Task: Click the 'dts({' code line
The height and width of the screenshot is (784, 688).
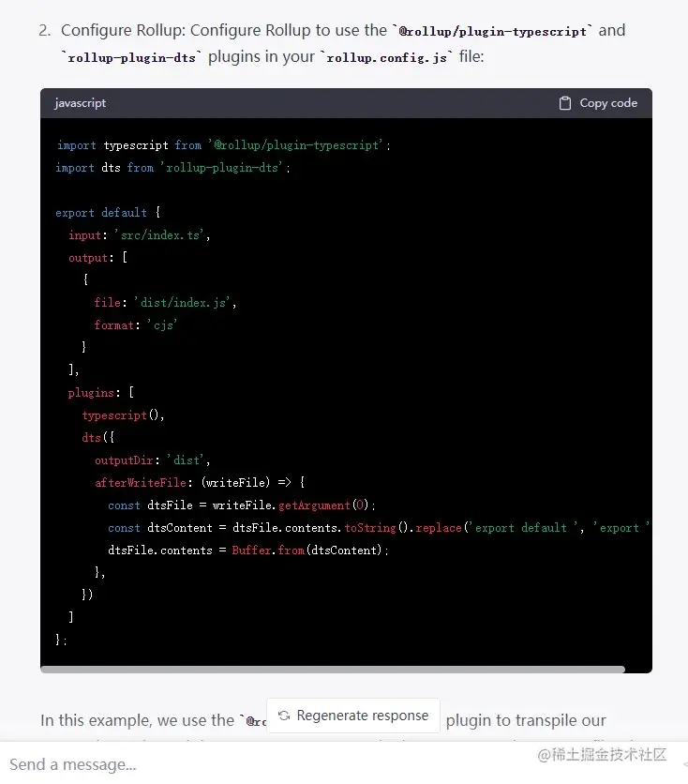Action: click(97, 438)
